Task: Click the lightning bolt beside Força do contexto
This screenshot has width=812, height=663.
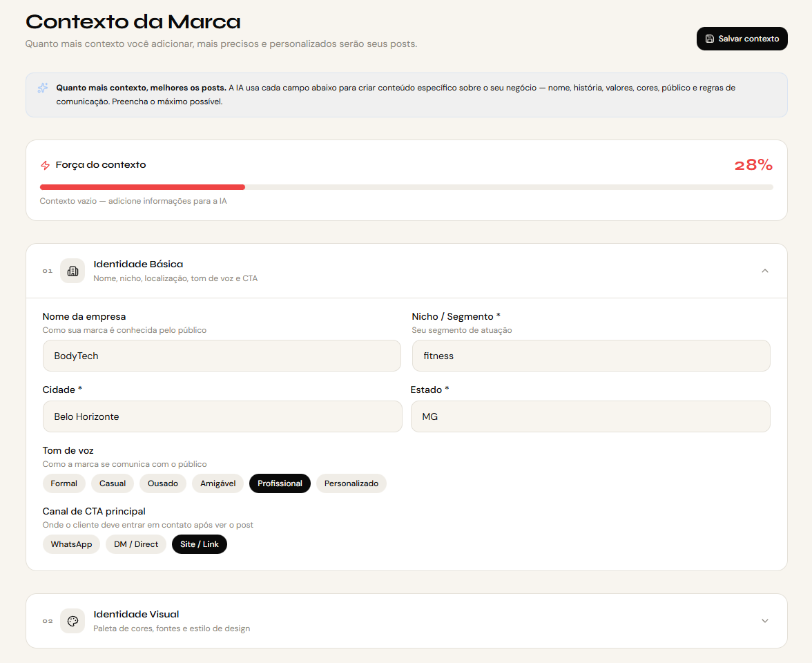Action: 45,165
